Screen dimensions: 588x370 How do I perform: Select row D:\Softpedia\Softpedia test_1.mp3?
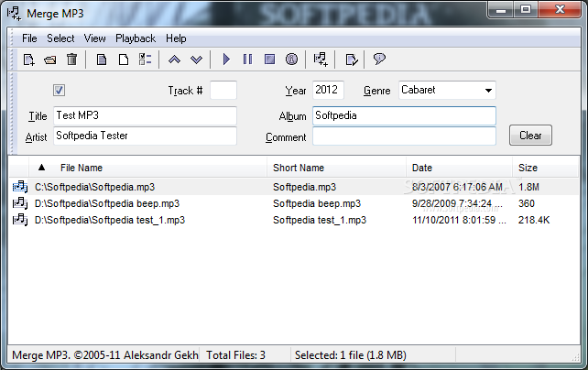(x=294, y=220)
